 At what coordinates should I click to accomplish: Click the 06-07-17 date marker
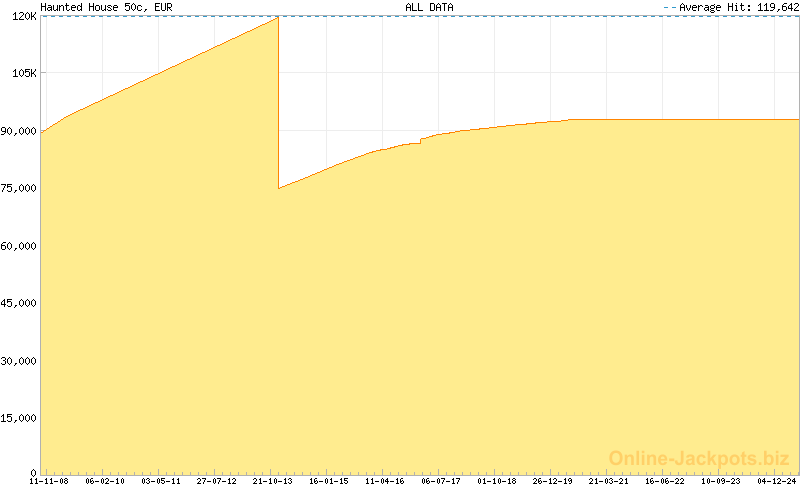(441, 482)
